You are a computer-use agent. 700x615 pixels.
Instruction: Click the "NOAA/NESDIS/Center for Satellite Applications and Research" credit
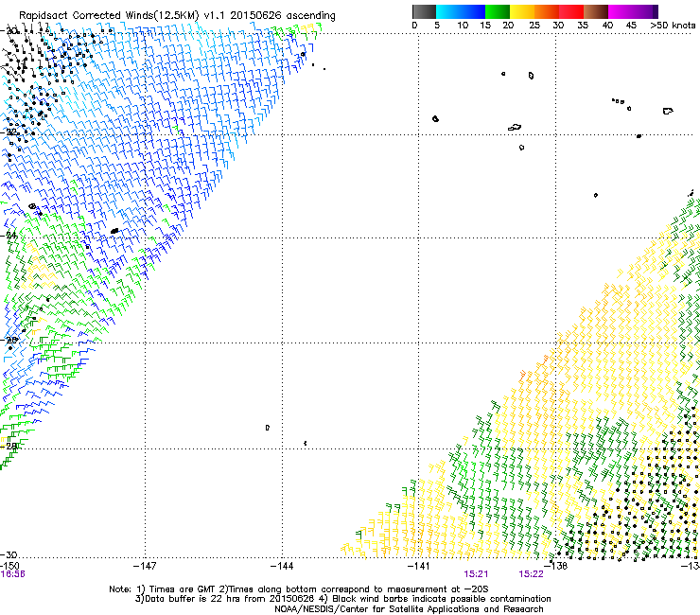point(409,609)
